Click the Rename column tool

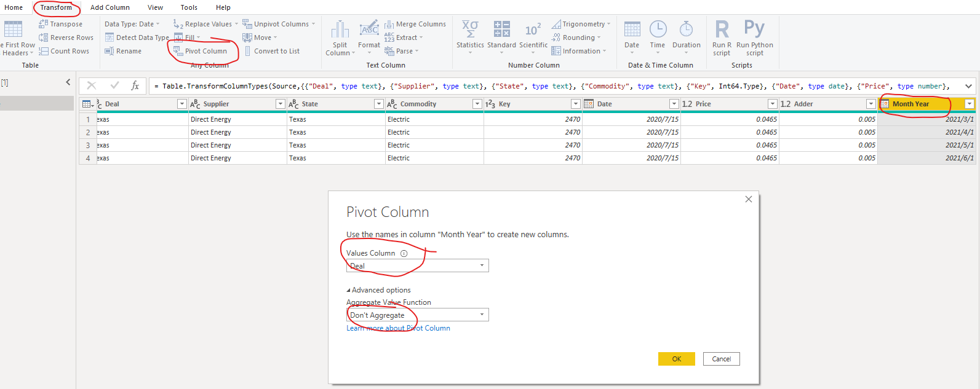coord(123,51)
